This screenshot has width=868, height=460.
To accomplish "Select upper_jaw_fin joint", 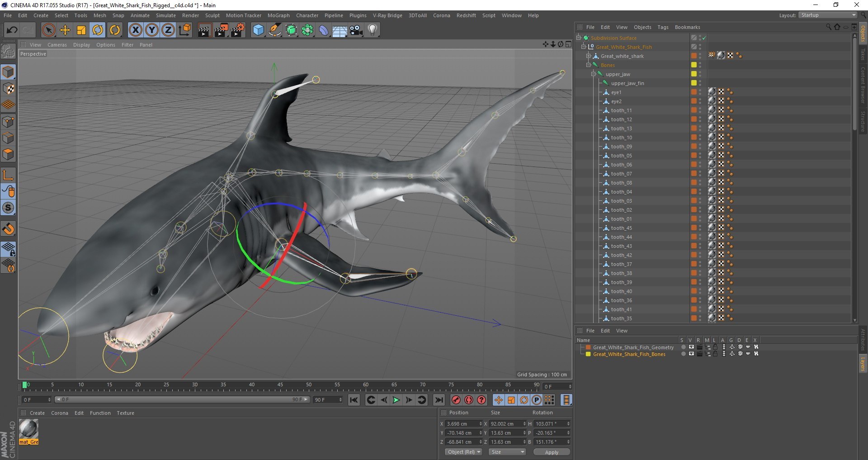I will [x=627, y=83].
